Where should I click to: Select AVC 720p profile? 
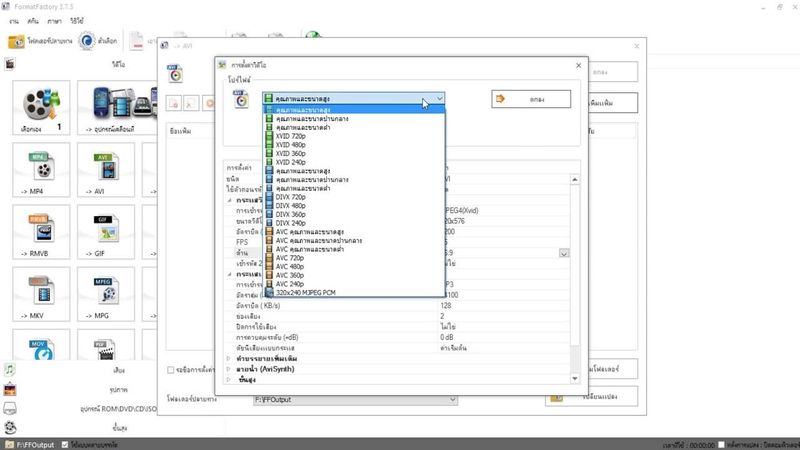(354, 258)
